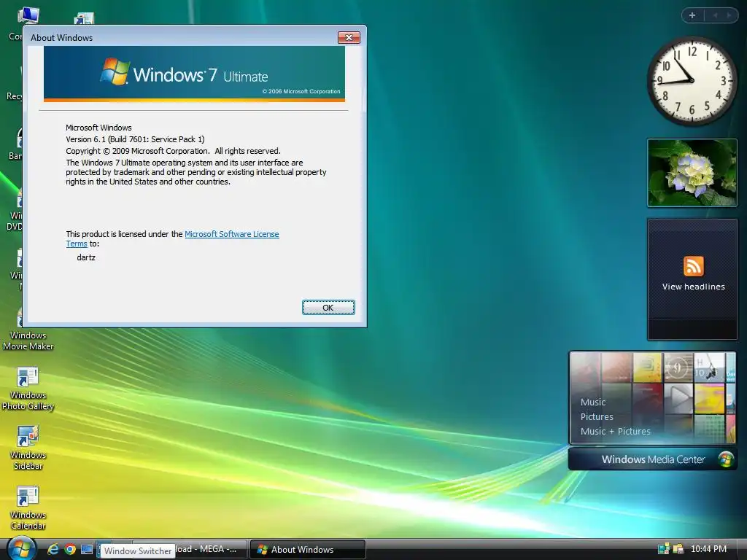Click the sidebar previous gadgets arrow
The image size is (747, 560).
tap(715, 15)
